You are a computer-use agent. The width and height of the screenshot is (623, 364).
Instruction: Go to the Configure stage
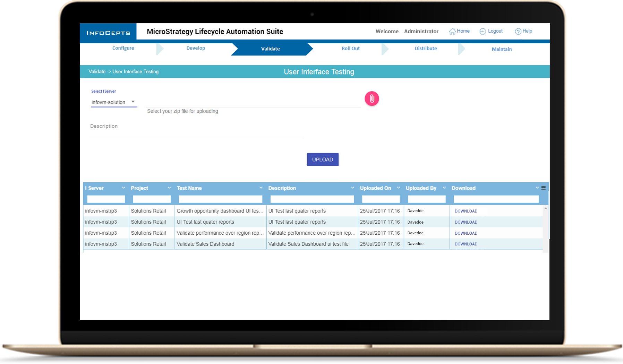point(123,48)
